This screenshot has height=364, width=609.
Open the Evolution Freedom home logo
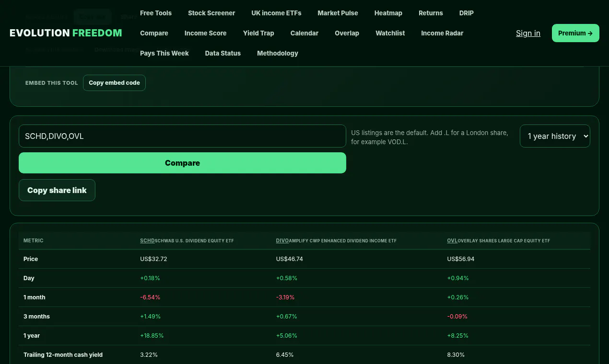tap(66, 33)
